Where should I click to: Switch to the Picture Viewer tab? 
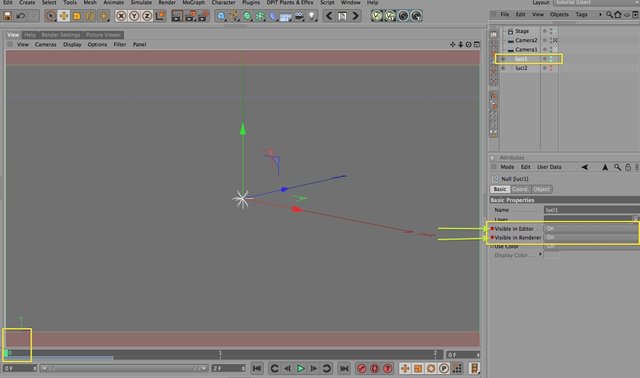(103, 35)
